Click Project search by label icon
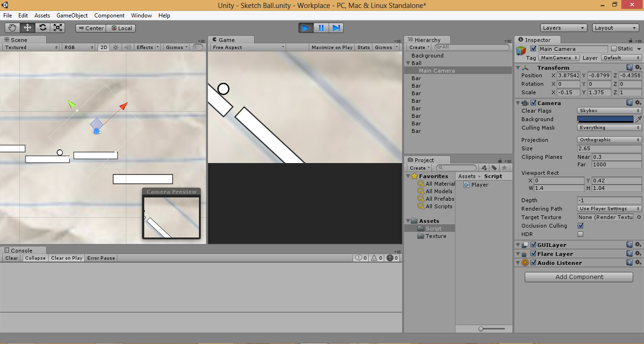Screen dimensions: 644x344 494,168
